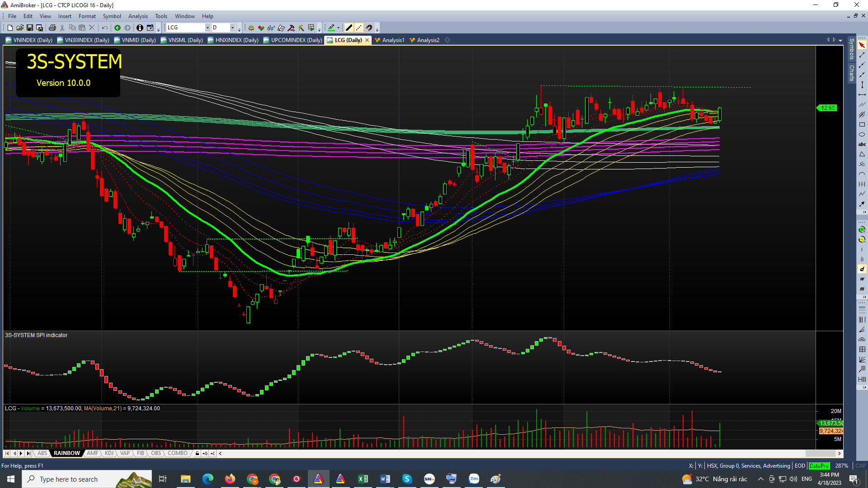Toggle monthly interval button
The width and height of the screenshot is (868, 488).
[x=862, y=289]
